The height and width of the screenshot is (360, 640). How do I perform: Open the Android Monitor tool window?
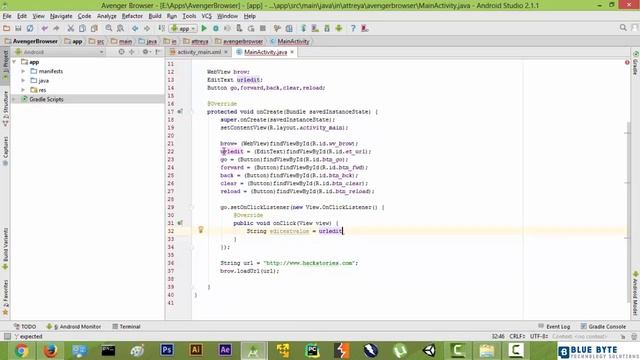tap(73, 327)
